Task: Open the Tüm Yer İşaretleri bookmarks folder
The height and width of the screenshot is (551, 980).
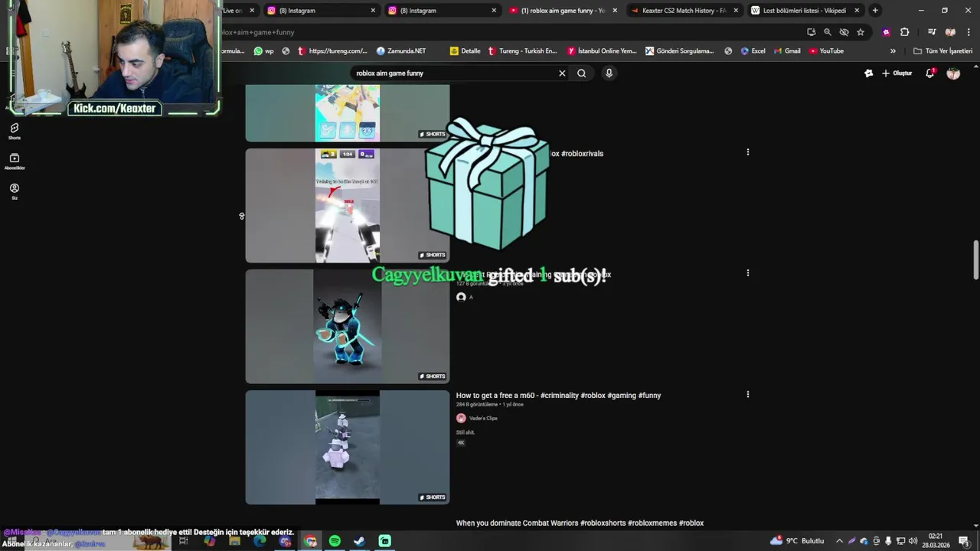Action: 942,51
